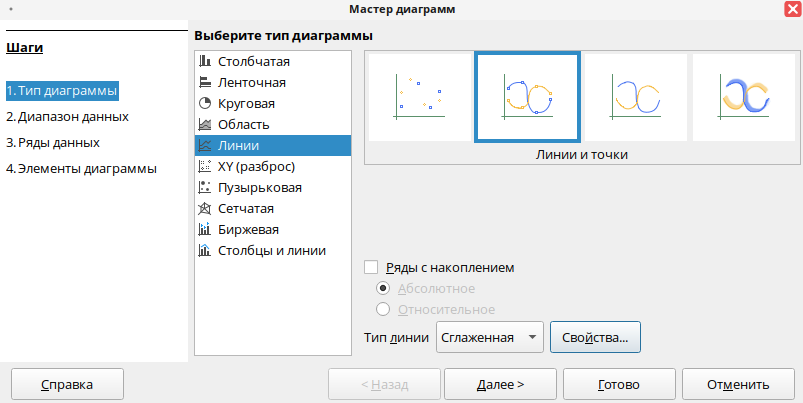Viewport: 803px width, 403px height.
Task: Select the Сетчатая net chart icon
Action: click(x=205, y=209)
